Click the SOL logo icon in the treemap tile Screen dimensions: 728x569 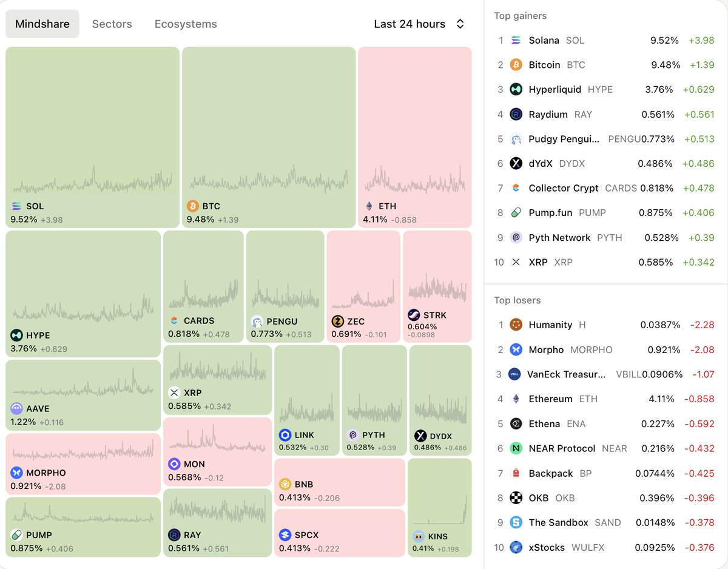(x=16, y=206)
